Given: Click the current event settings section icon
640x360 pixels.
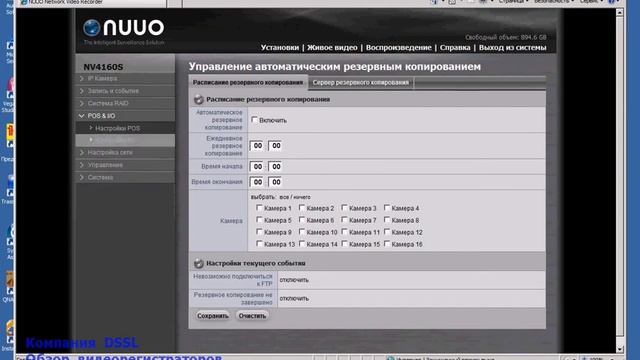Looking at the screenshot, I should pyautogui.click(x=199, y=263).
